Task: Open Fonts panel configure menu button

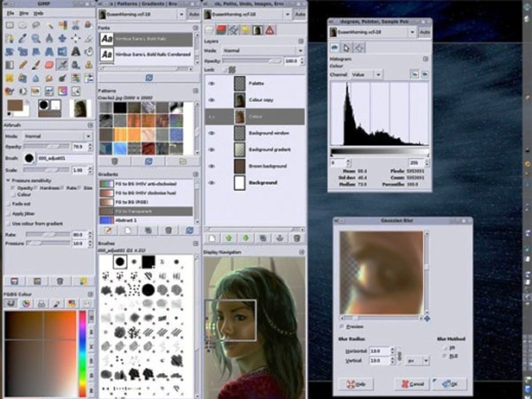Action: point(196,28)
